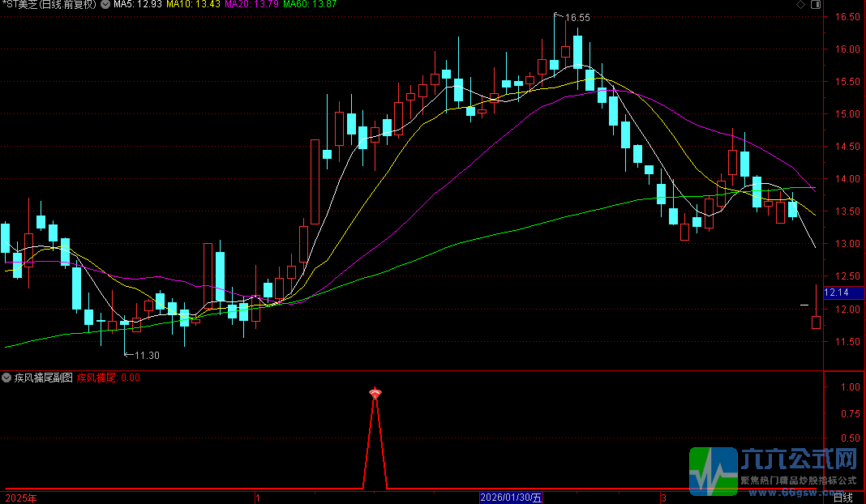Viewport: 866px width, 504px height.
Task: Click the red diamond signal marker on indicator peak
Action: click(375, 393)
